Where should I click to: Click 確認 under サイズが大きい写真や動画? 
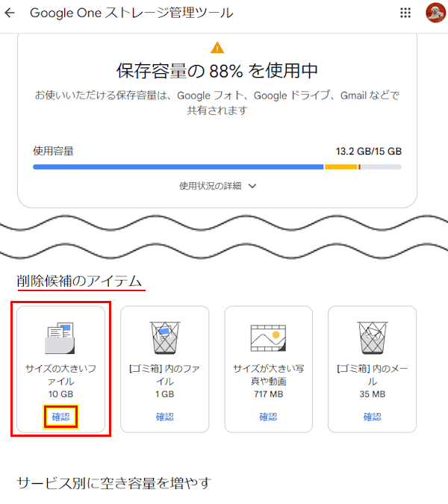[268, 417]
